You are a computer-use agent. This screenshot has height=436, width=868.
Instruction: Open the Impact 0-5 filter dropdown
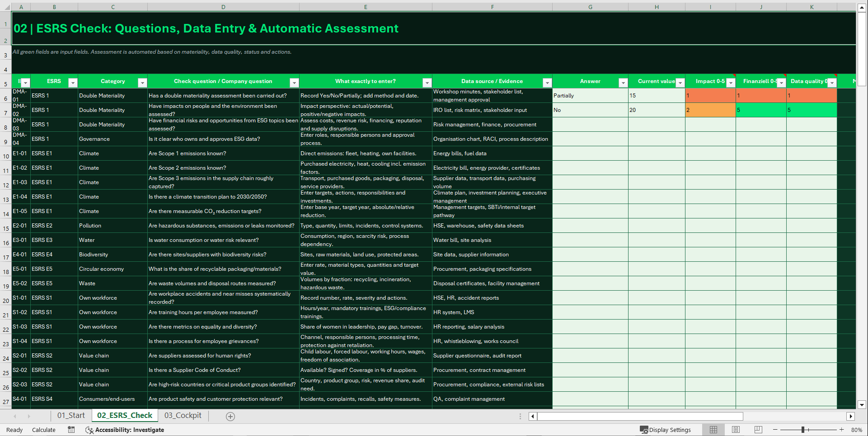tap(731, 83)
